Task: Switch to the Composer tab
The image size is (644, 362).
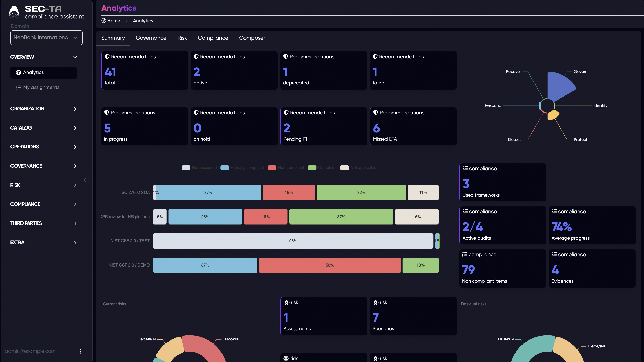Action: 252,38
